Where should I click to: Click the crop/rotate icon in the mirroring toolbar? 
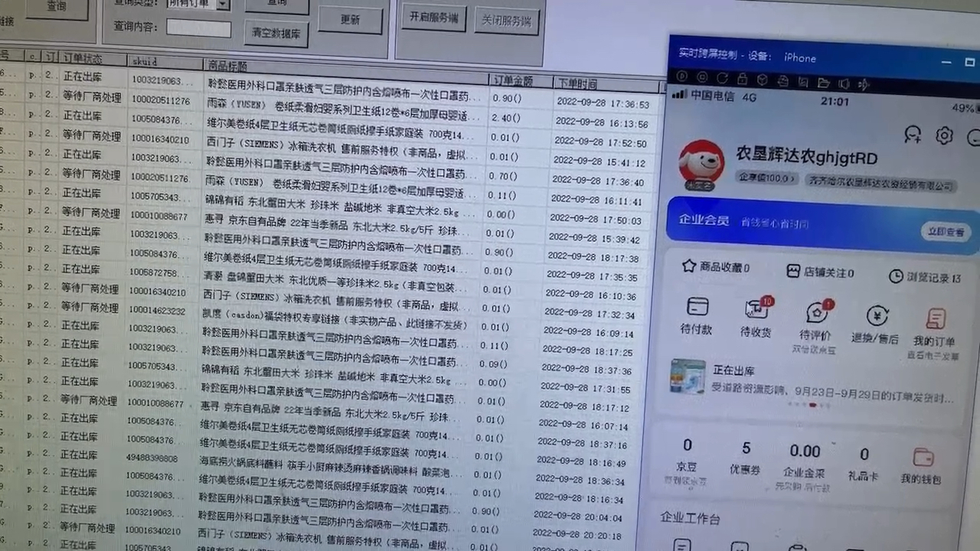pyautogui.click(x=802, y=81)
